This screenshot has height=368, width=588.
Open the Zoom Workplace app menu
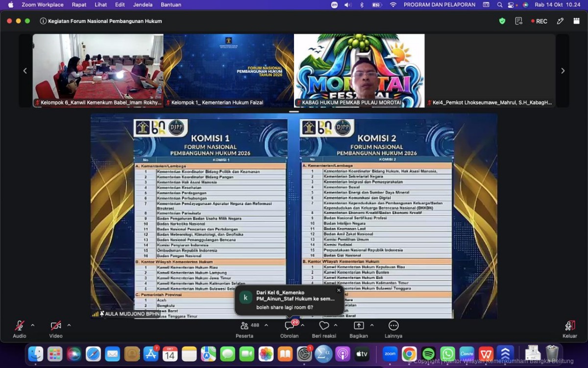point(43,5)
